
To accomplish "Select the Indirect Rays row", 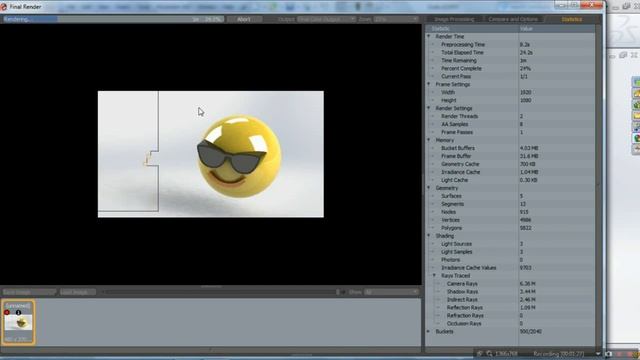I will 510,299.
